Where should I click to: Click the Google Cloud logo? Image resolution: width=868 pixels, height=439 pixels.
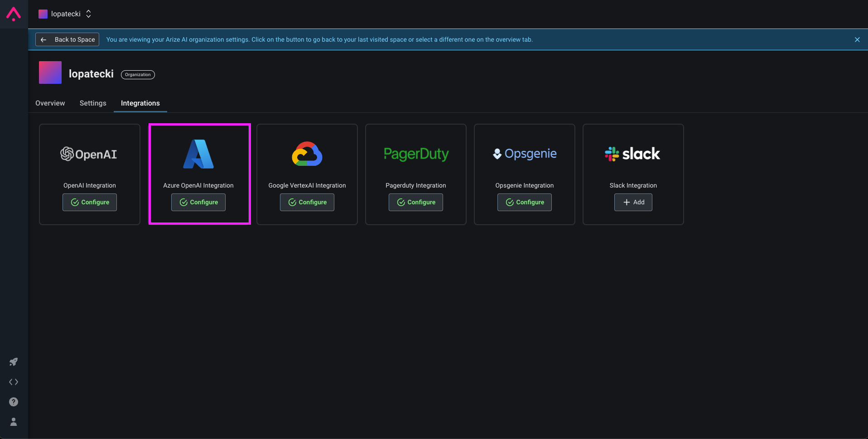point(307,154)
